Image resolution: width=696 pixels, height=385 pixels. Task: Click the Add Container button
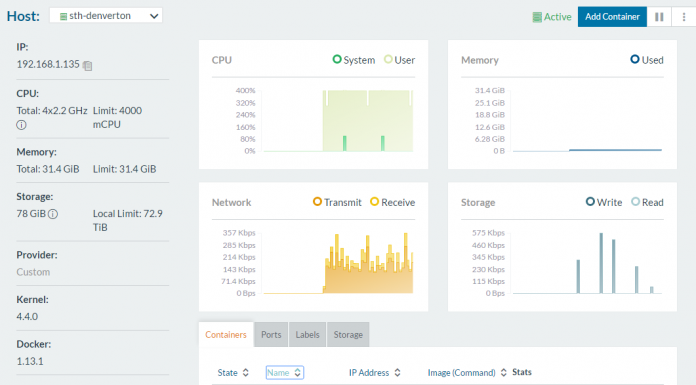612,17
